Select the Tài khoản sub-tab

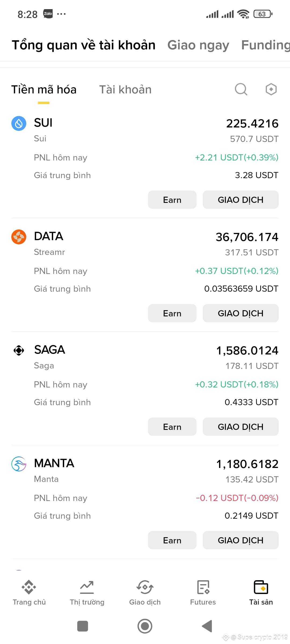click(125, 90)
